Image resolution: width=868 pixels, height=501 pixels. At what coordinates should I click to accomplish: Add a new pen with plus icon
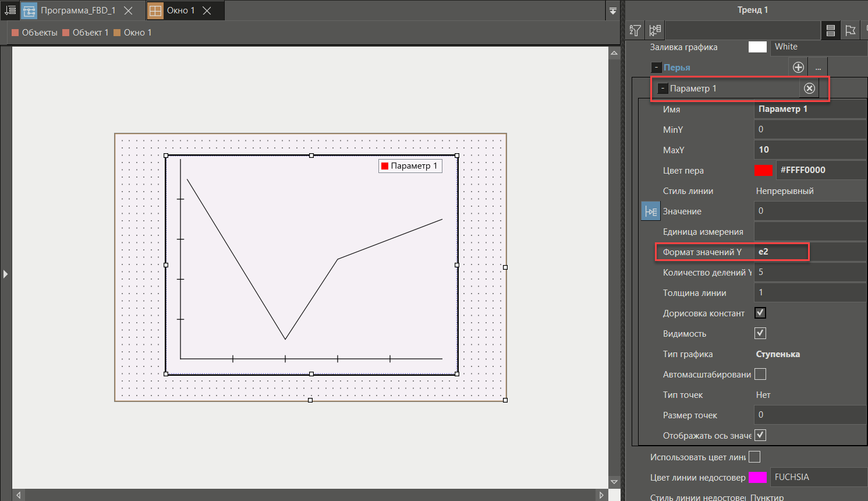click(798, 68)
